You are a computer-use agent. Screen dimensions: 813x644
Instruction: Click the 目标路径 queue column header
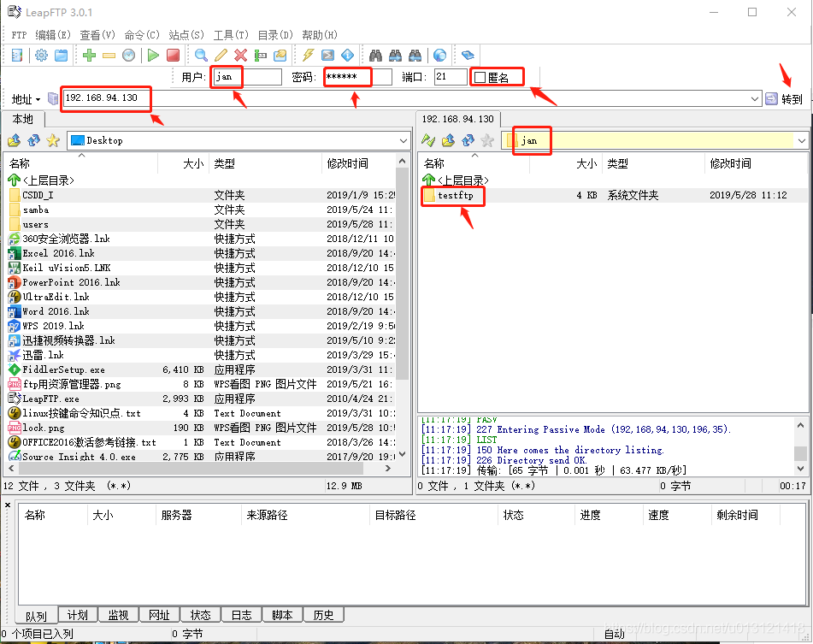(x=434, y=515)
